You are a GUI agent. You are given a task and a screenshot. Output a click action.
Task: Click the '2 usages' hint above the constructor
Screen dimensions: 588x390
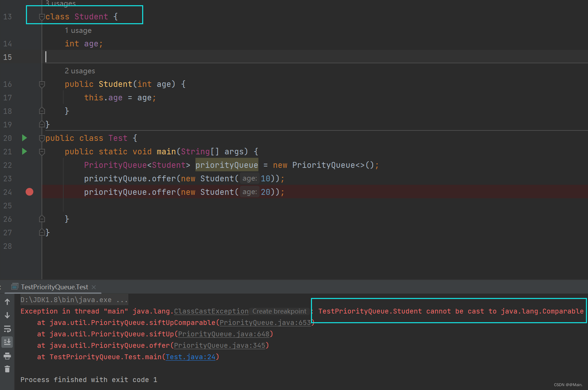[80, 71]
